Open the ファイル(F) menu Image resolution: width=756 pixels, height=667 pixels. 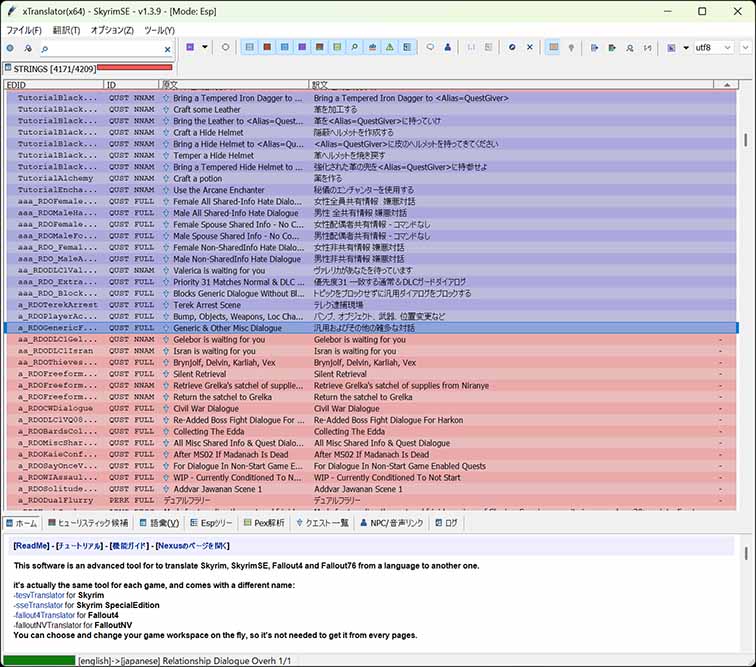(24, 30)
